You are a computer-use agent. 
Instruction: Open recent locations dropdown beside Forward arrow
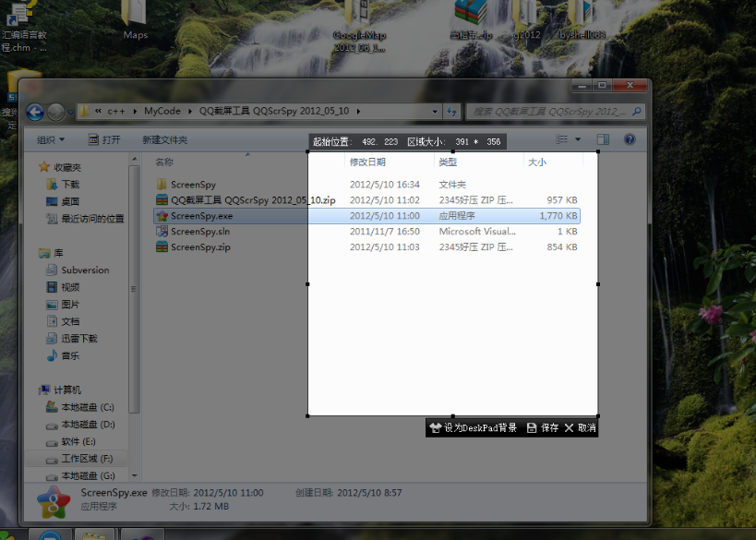pyautogui.click(x=70, y=113)
